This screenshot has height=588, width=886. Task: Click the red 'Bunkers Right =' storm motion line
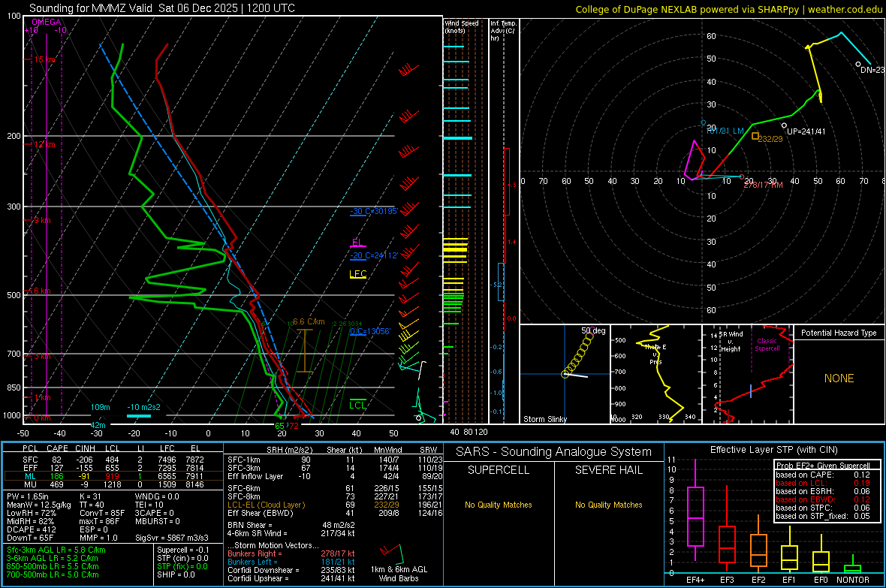pyautogui.click(x=291, y=553)
